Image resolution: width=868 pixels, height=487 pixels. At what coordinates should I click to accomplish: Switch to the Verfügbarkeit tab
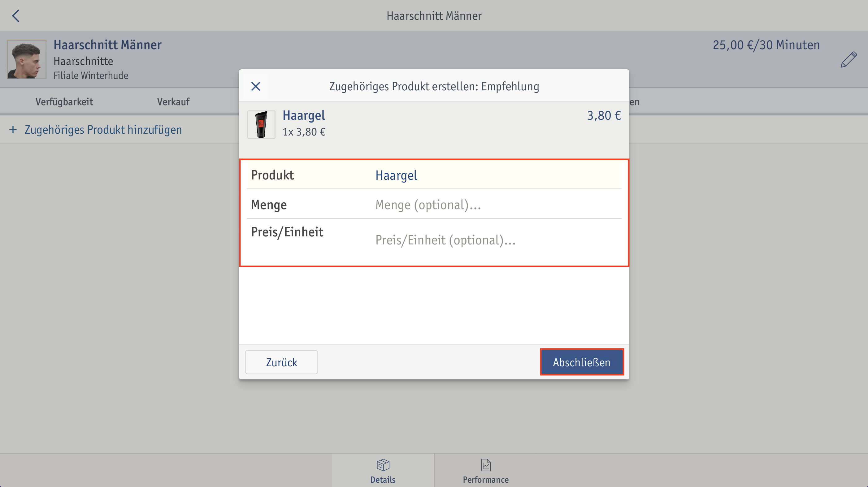tap(64, 102)
